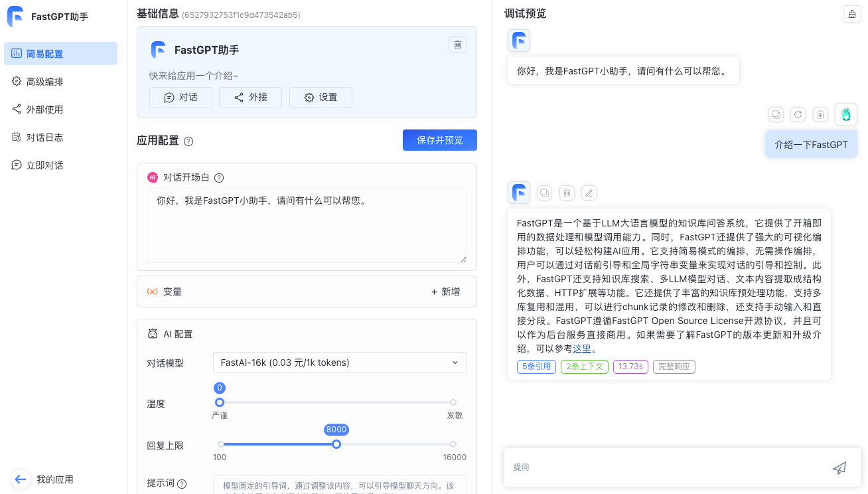This screenshot has width=868, height=494.
Task: Click the 保存并预览 button
Action: tap(439, 140)
